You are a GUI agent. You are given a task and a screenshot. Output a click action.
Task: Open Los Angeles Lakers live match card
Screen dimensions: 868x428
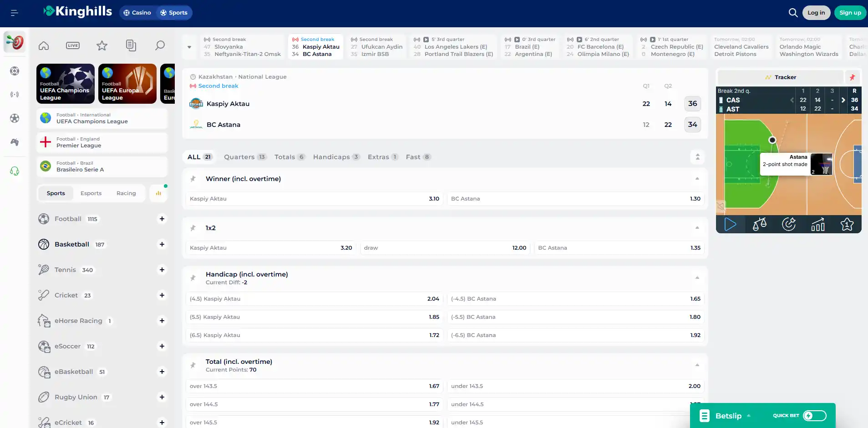[x=453, y=47]
